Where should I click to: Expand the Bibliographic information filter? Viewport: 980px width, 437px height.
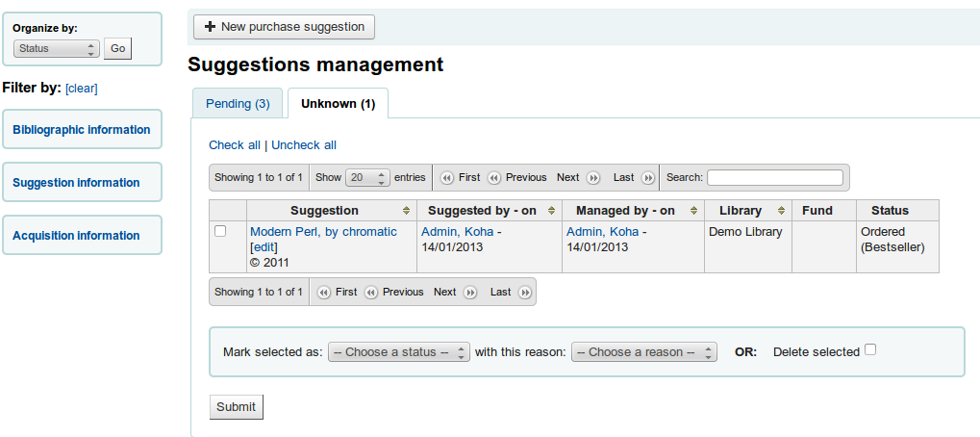click(82, 130)
